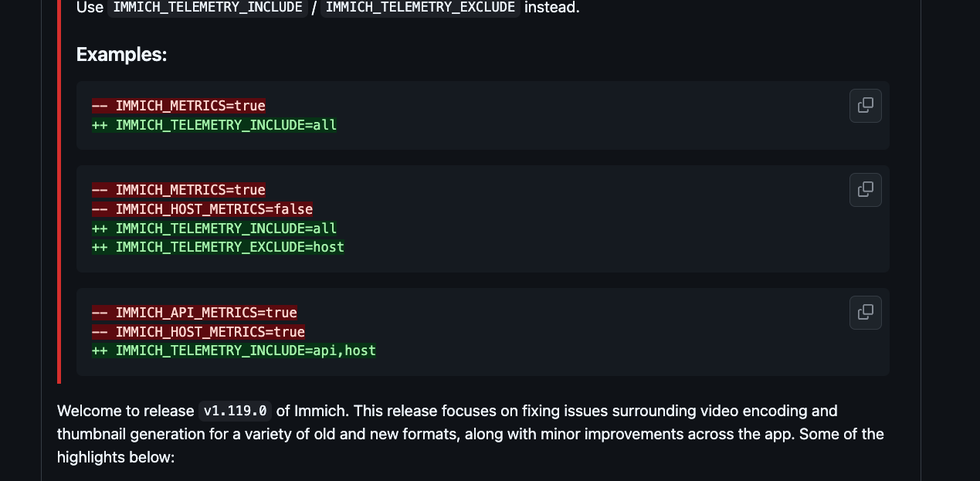This screenshot has height=481, width=980.
Task: Click the word "instead." after the inline codes
Action: (551, 8)
